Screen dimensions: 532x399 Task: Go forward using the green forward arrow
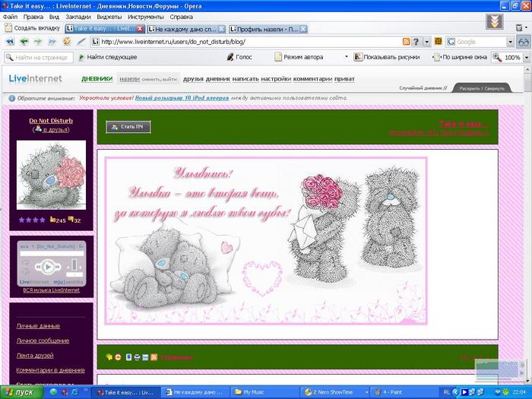[x=38, y=42]
